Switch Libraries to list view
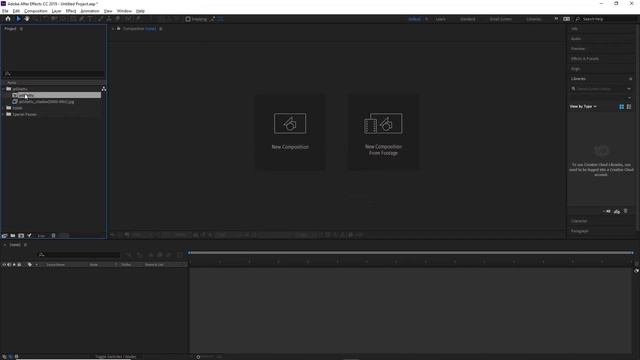Screen dimensions: 640x360 [x=629, y=107]
